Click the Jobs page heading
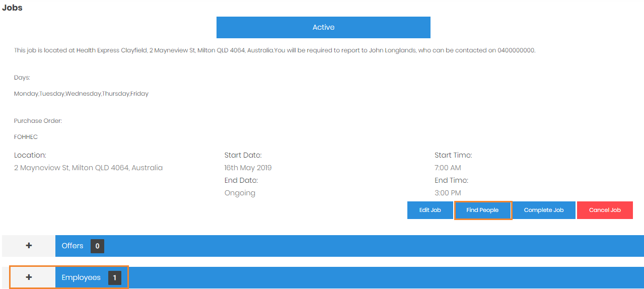This screenshot has height=289, width=644. (13, 8)
